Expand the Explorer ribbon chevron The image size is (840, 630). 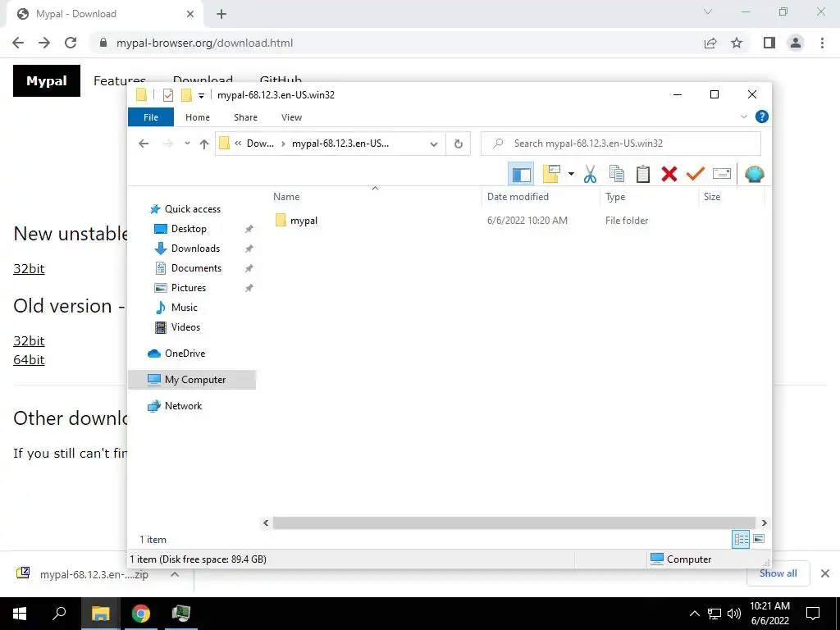point(743,116)
